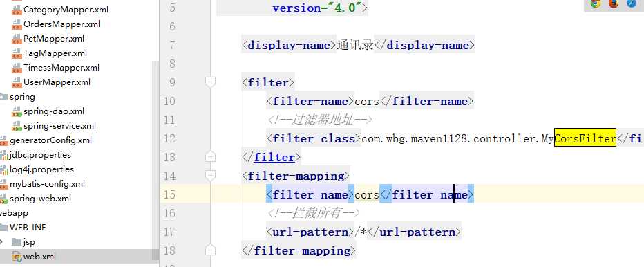Click the highlighted CorsFilter text
This screenshot has height=267, width=644.
click(x=585, y=138)
